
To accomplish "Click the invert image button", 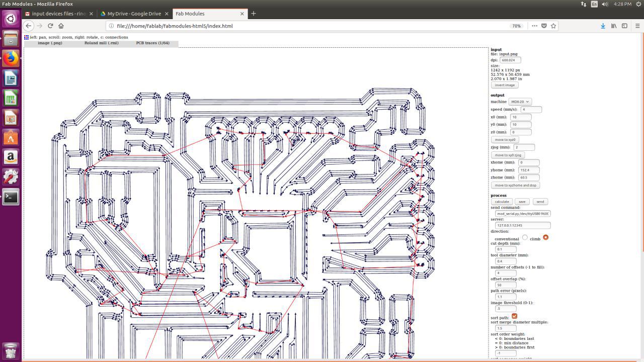I will click(x=505, y=85).
